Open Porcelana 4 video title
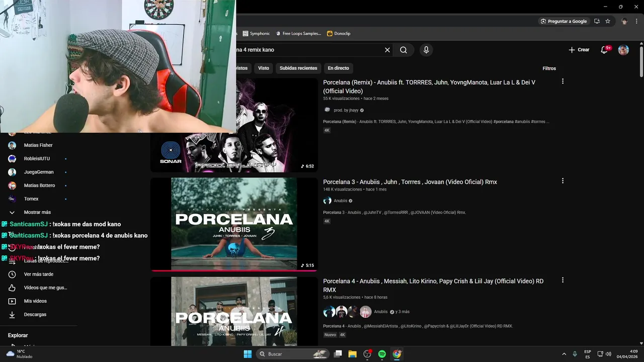The width and height of the screenshot is (644, 362). click(433, 286)
